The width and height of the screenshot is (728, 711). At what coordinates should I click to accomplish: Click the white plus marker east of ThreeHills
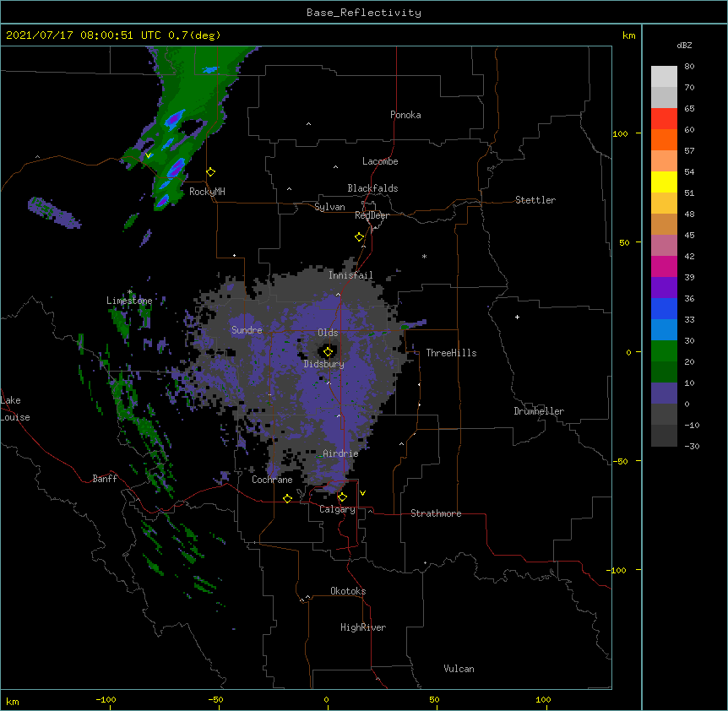coord(517,317)
